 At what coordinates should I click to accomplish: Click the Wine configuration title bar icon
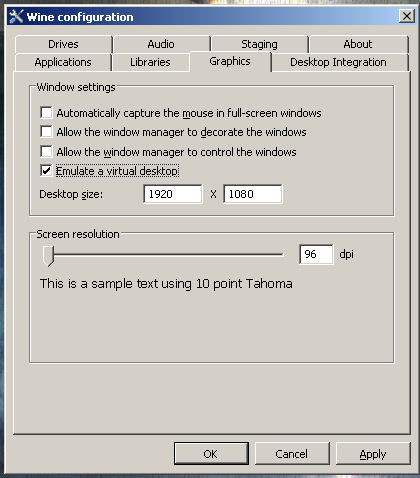[x=16, y=17]
